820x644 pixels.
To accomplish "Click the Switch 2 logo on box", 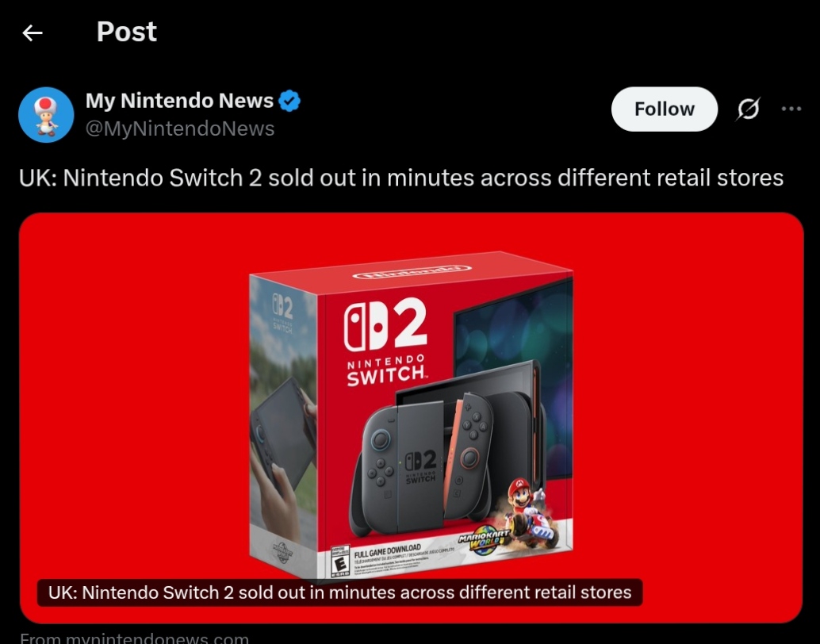I will point(386,342).
